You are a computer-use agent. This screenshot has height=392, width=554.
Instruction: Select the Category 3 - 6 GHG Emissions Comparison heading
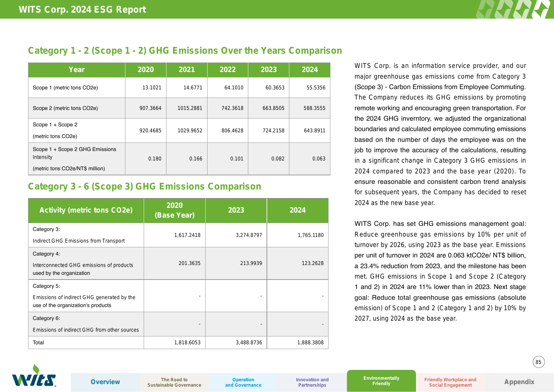[145, 186]
